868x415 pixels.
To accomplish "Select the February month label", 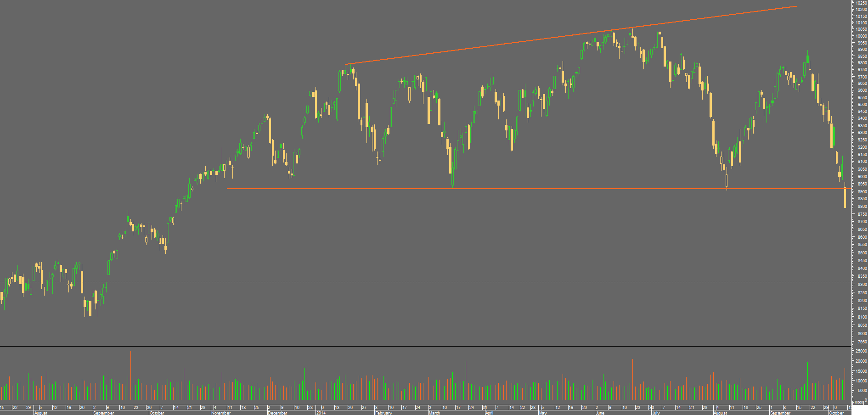I will point(383,413).
